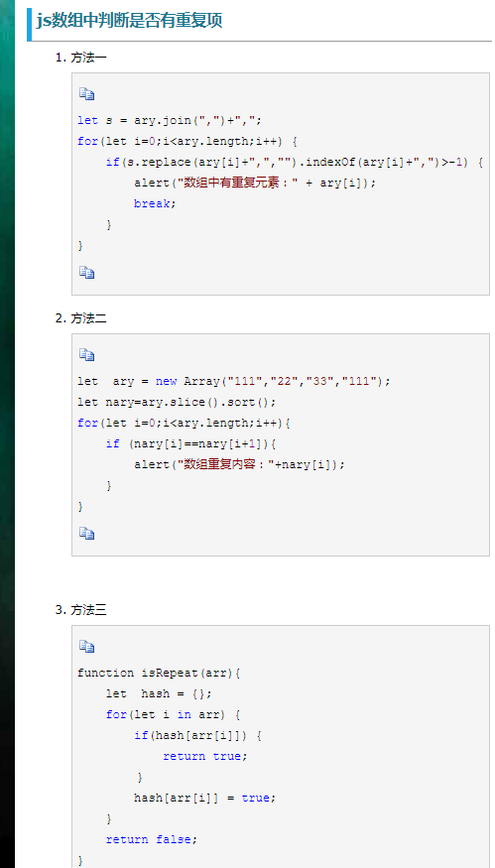Screen dimensions: 495x868
Task: Click the line let s = ary.join
Action: pos(170,120)
